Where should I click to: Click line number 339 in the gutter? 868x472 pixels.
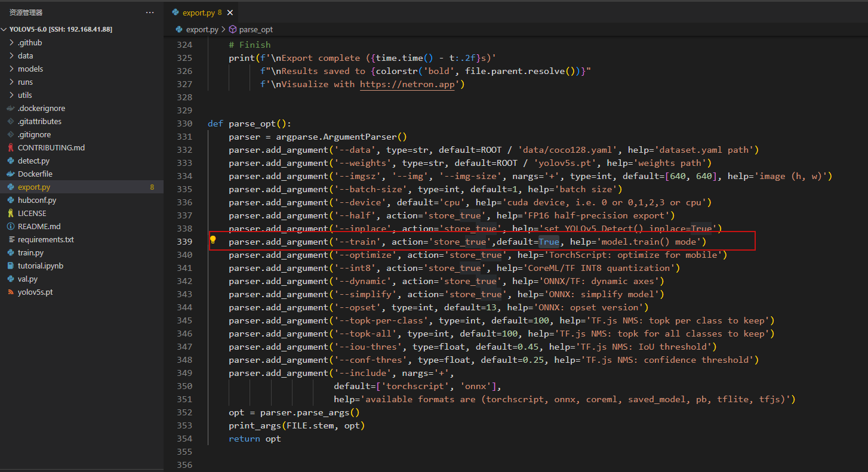click(184, 242)
